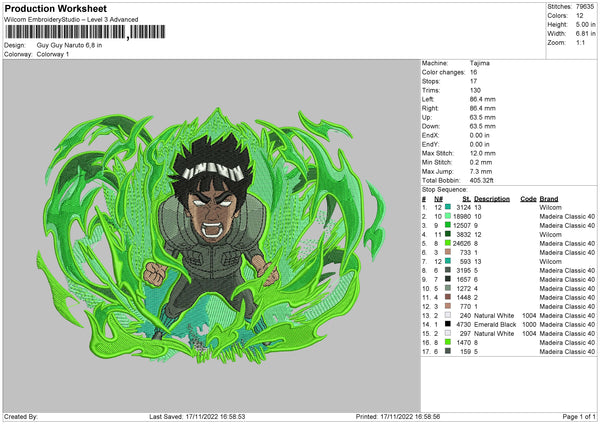Screen dimensions: 600x424
Task: Click the "Brand" column header
Action: tap(549, 199)
